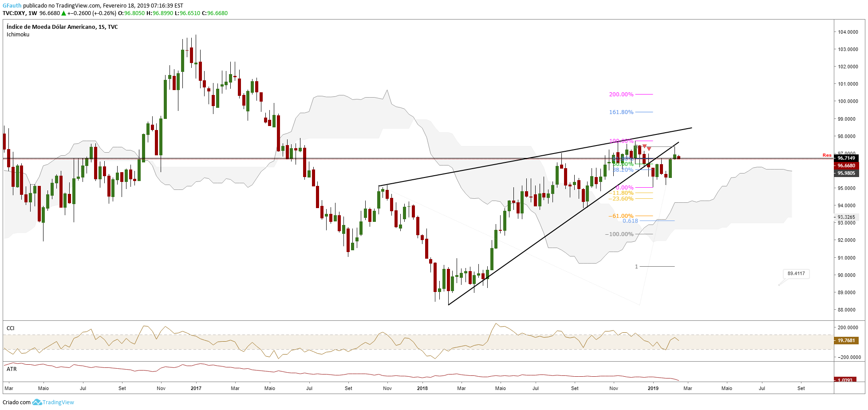Click the 88.0000 price axis label
868x410 pixels.
[848, 310]
